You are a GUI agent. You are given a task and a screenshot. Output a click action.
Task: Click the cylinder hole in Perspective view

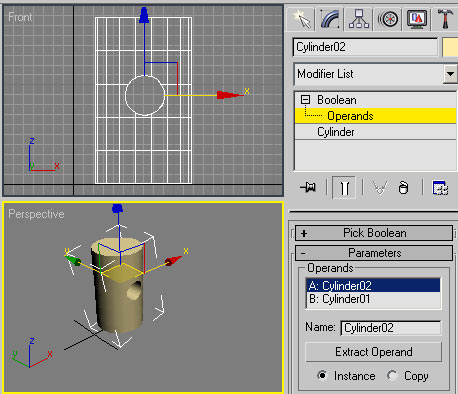pos(135,290)
